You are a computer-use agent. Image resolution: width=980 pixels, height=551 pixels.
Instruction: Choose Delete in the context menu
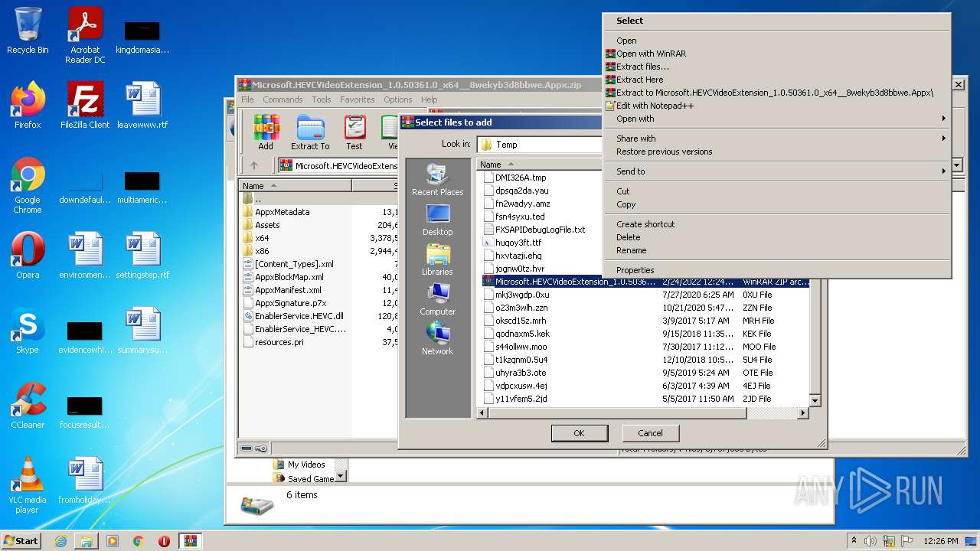click(x=776, y=237)
